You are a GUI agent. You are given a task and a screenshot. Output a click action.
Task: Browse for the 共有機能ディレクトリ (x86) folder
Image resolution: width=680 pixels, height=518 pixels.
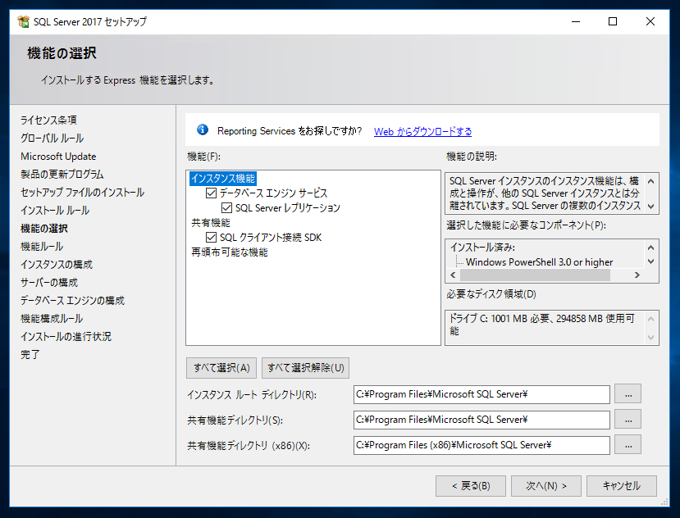[628, 445]
